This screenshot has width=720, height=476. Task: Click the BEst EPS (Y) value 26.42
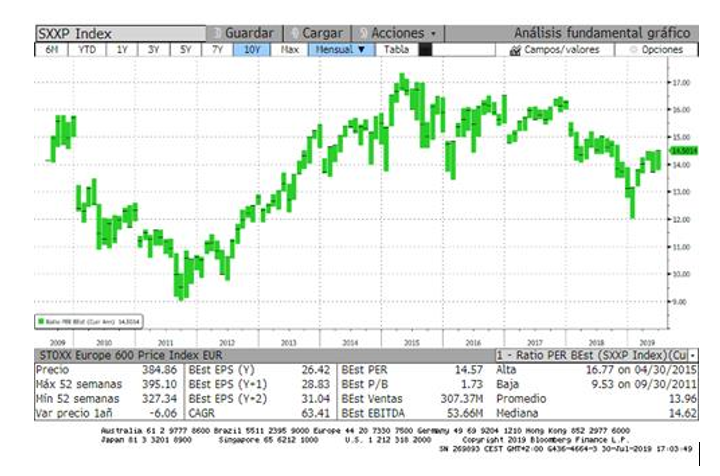click(x=315, y=370)
